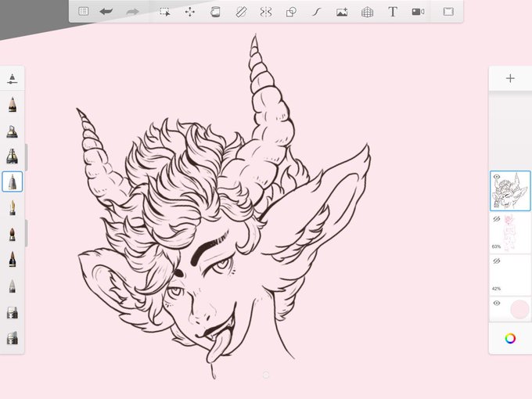Enable the symmetry drawing tool

pos(266,12)
